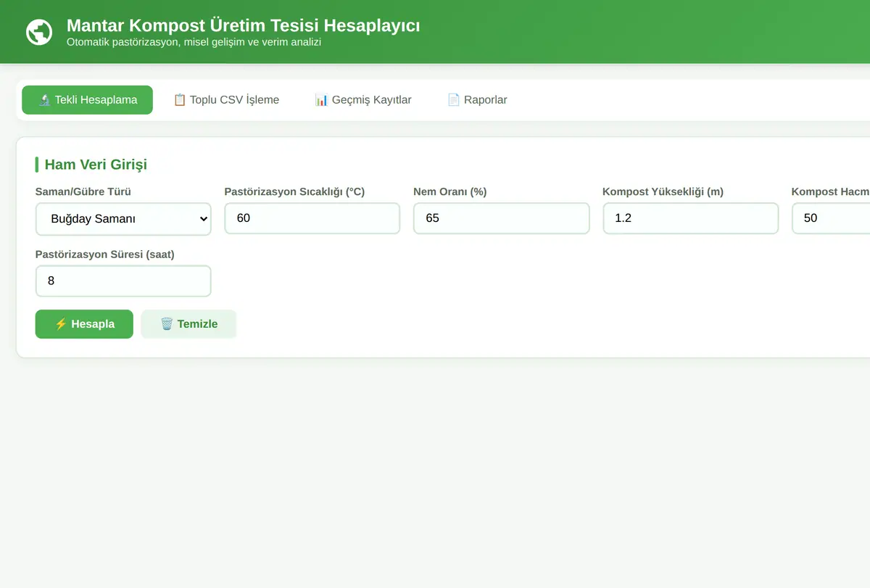Click the Kompost Yüksekliği (m) label
The height and width of the screenshot is (588, 870).
(x=663, y=192)
